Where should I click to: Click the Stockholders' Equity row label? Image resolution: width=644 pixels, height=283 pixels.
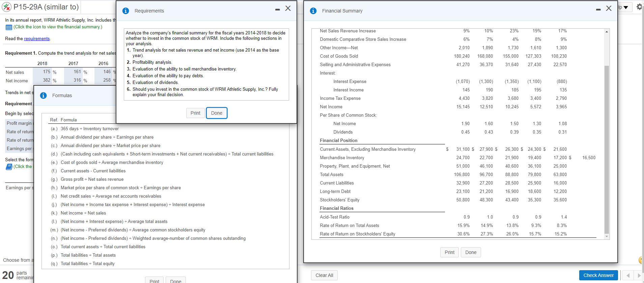tap(340, 200)
